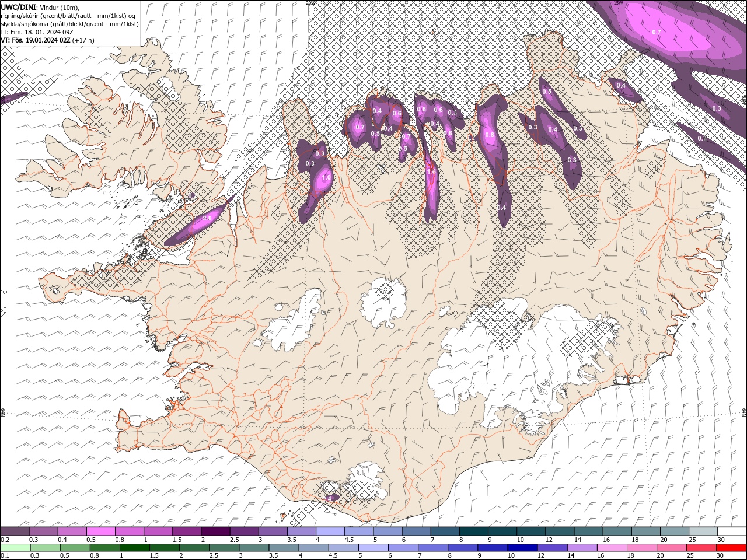The width and height of the screenshot is (747, 560).
Task: Click the 1.6 snowfall value on the map
Action: 431,171
